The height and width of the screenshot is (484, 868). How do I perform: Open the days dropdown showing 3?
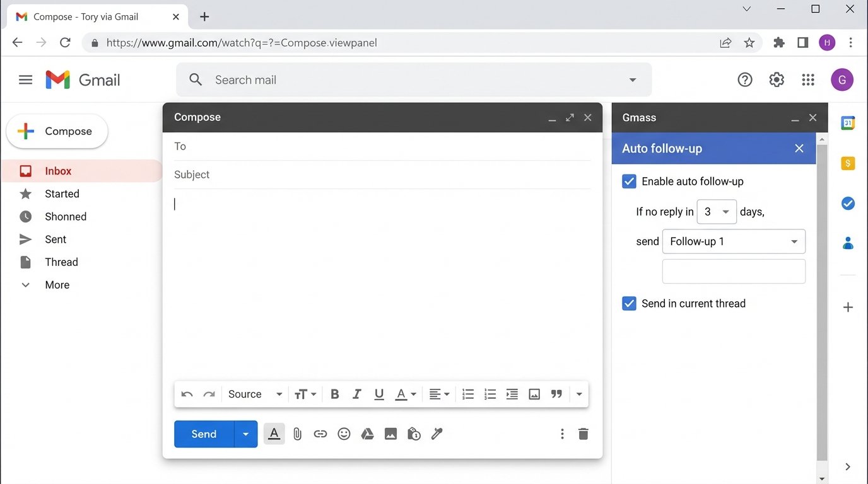coord(717,212)
